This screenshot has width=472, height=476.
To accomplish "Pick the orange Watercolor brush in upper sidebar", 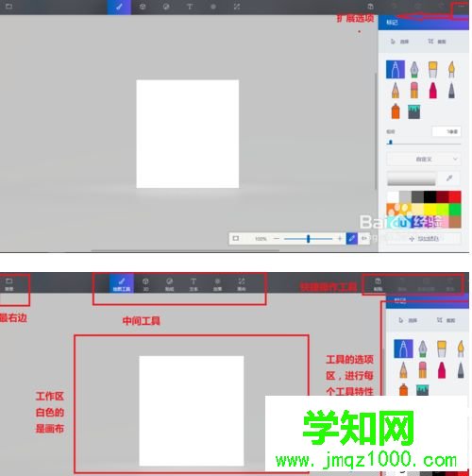I will [451, 69].
